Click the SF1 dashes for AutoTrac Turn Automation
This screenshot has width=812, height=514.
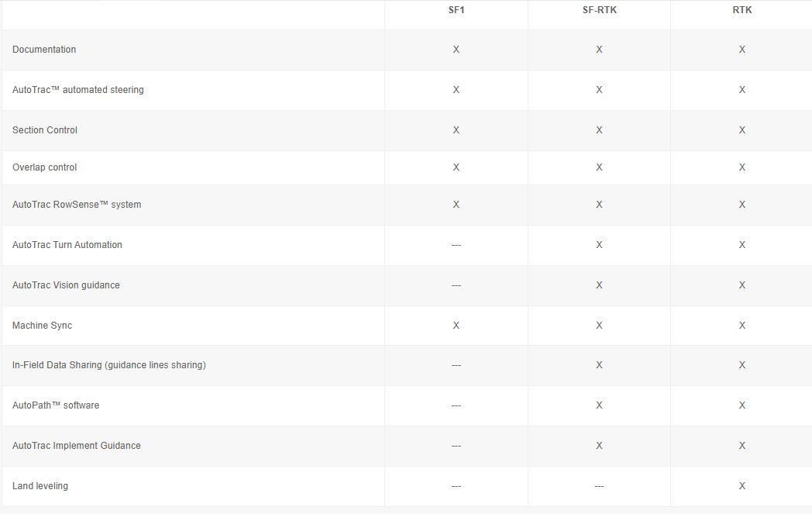point(456,245)
